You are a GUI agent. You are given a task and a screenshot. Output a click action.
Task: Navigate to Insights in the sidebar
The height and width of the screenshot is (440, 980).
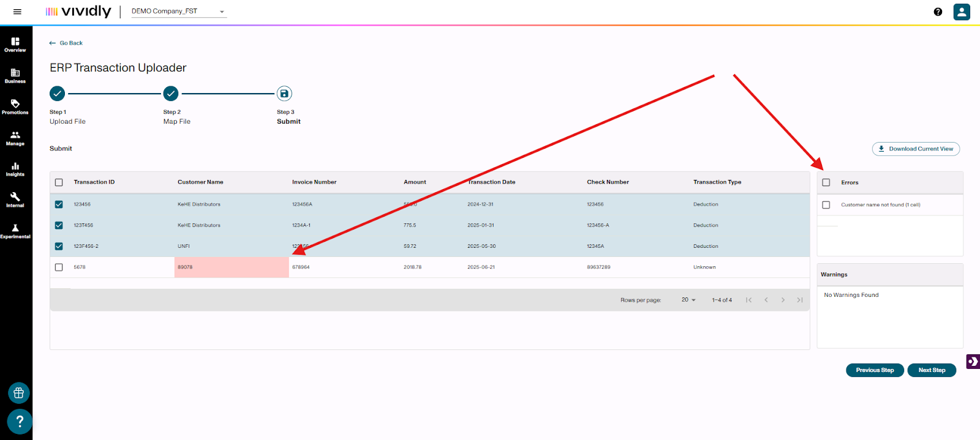click(x=15, y=169)
